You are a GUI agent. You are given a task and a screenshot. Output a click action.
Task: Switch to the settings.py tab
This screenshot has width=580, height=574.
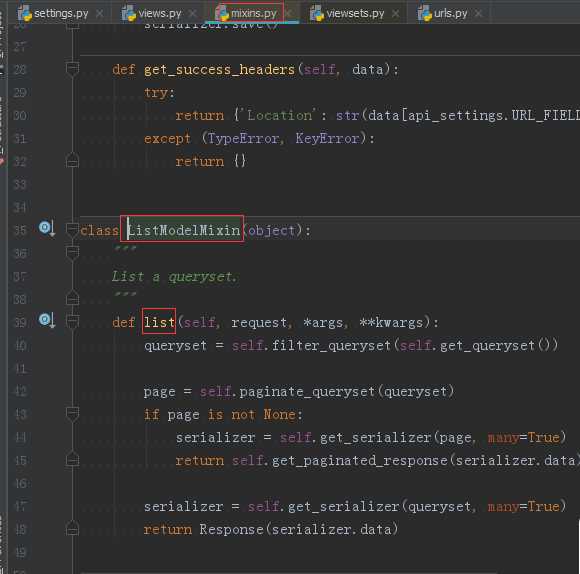point(61,14)
